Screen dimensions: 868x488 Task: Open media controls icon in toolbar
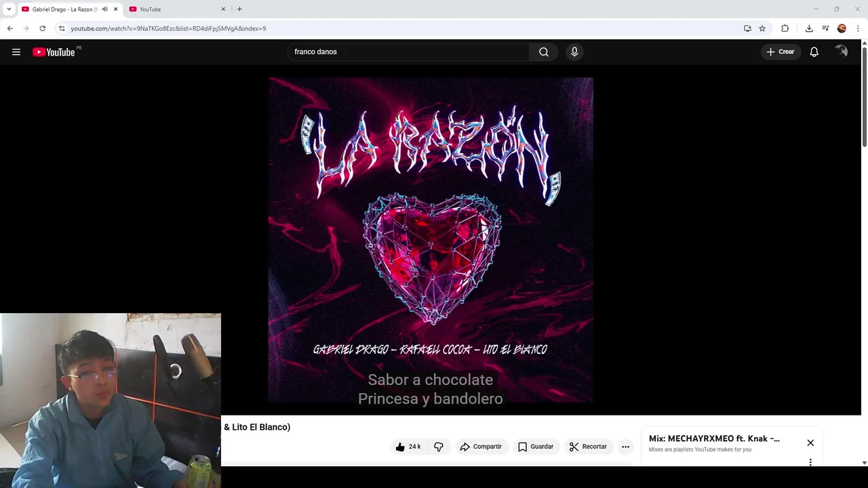[825, 28]
